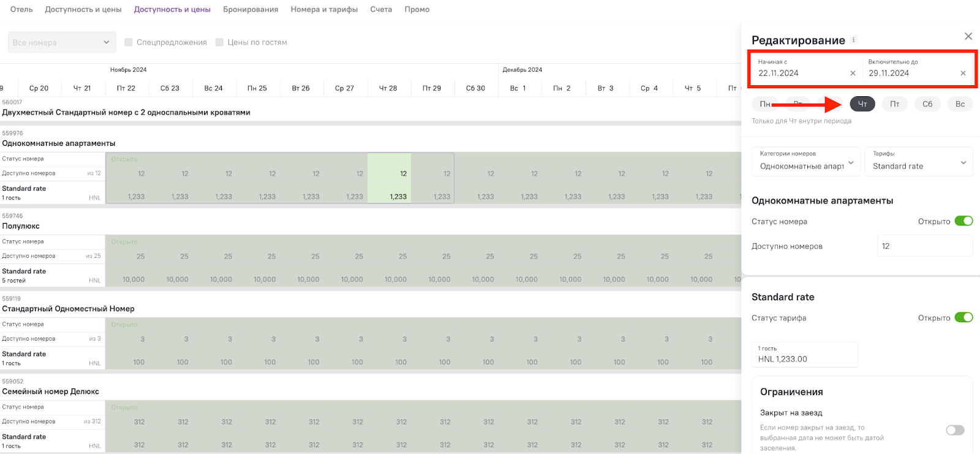The image size is (980, 454).
Task: Open the highlighted Доступность и цены tab
Action: pos(172,9)
